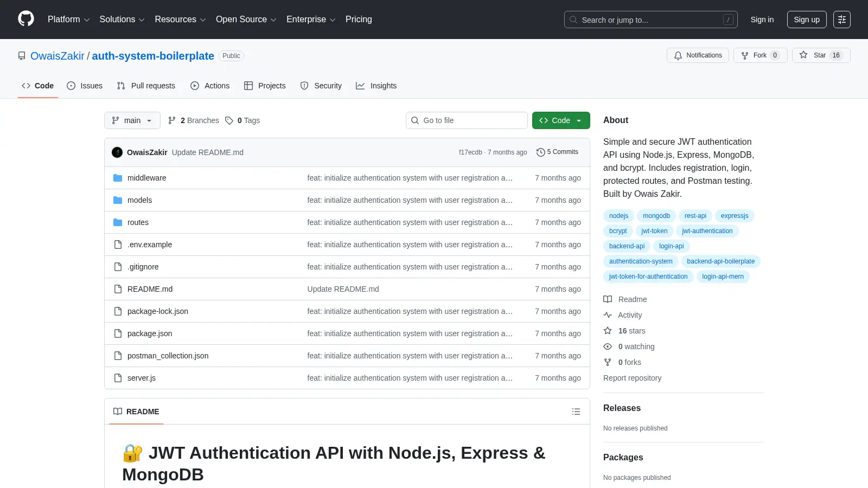Click the search magnifier icon in header
Image resolution: width=868 pixels, height=488 pixels.
(x=573, y=20)
